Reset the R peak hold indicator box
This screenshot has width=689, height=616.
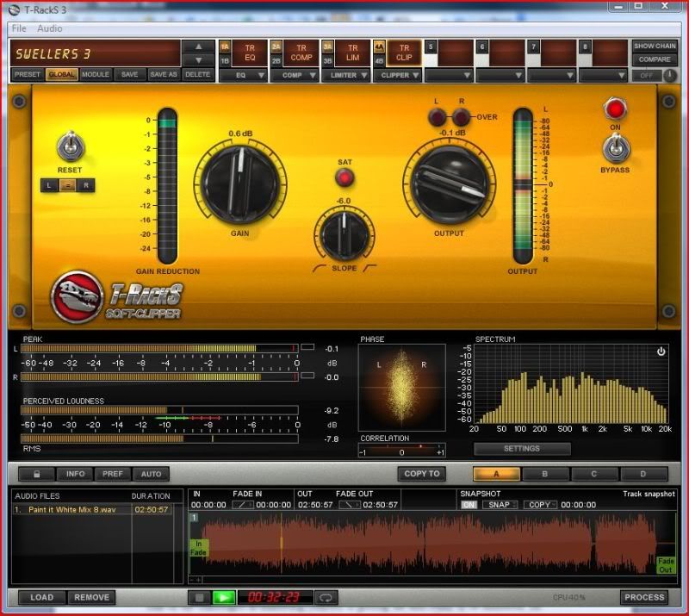tap(307, 376)
